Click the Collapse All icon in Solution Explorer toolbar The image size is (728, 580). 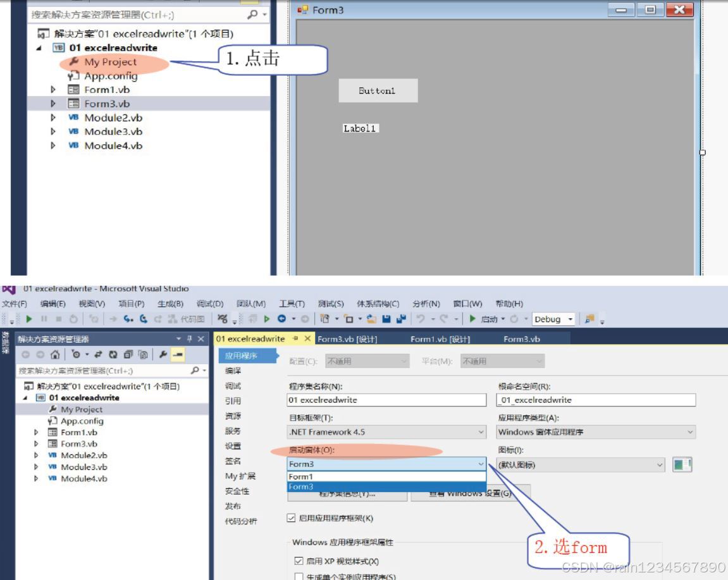(128, 354)
